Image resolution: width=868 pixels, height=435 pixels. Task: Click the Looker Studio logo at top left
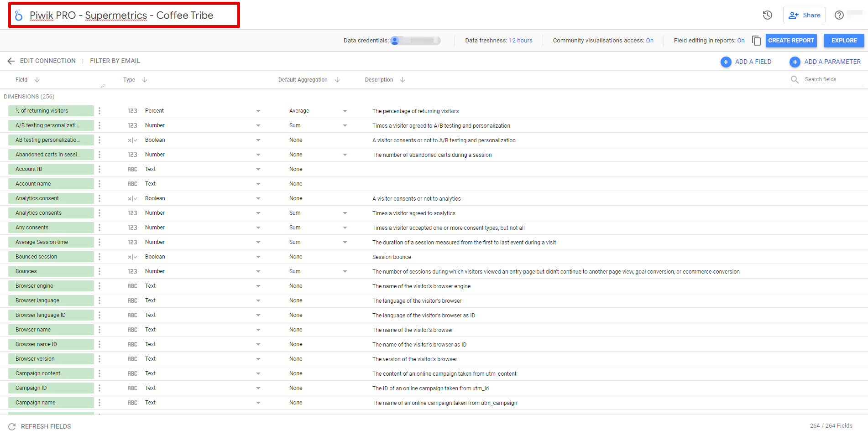[x=18, y=15]
